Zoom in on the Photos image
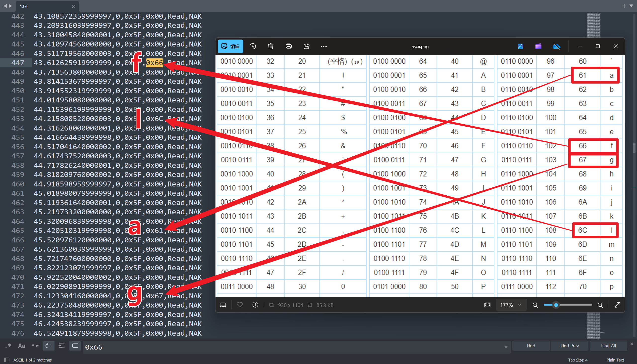Viewport: 637px width, 364px height. [600, 305]
